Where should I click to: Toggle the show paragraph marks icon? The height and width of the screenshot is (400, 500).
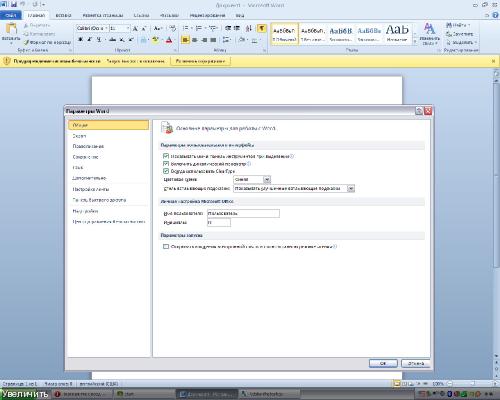pyautogui.click(x=262, y=29)
